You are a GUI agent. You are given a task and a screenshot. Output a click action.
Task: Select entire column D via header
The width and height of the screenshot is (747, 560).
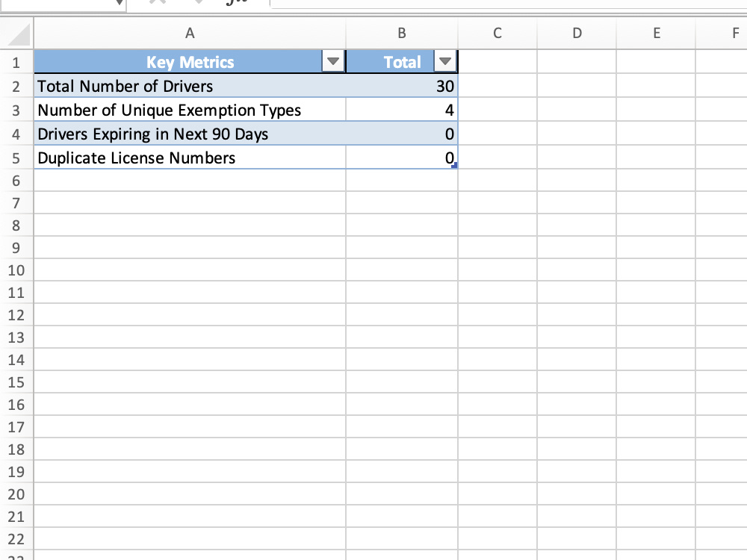pos(577,33)
